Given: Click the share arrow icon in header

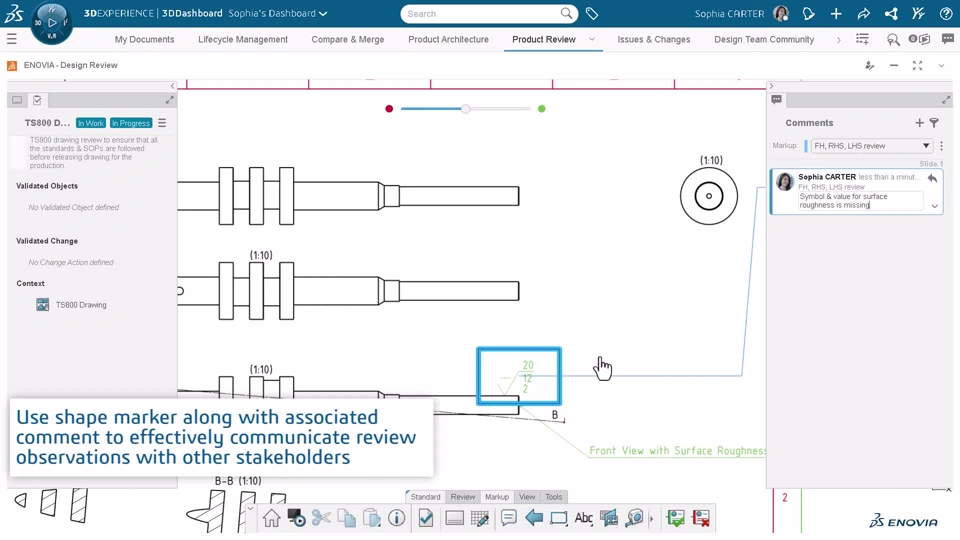Looking at the screenshot, I should 863,13.
